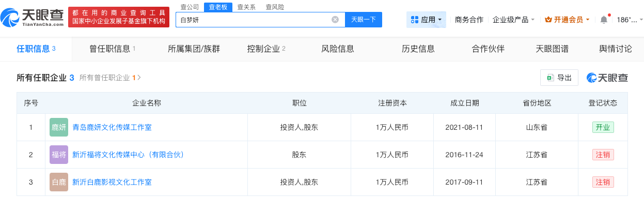Click 注销 status in 新沂白鹿 row

coord(603,182)
